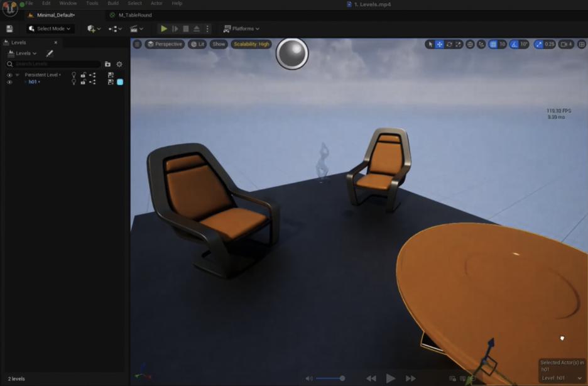This screenshot has height=386, width=588.
Task: Click the Eject from player button
Action: (197, 28)
